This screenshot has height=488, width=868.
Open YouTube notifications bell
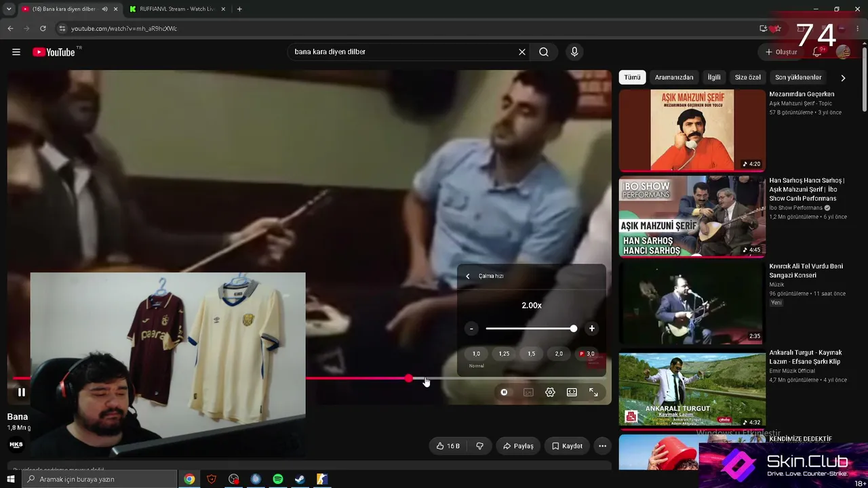click(818, 52)
